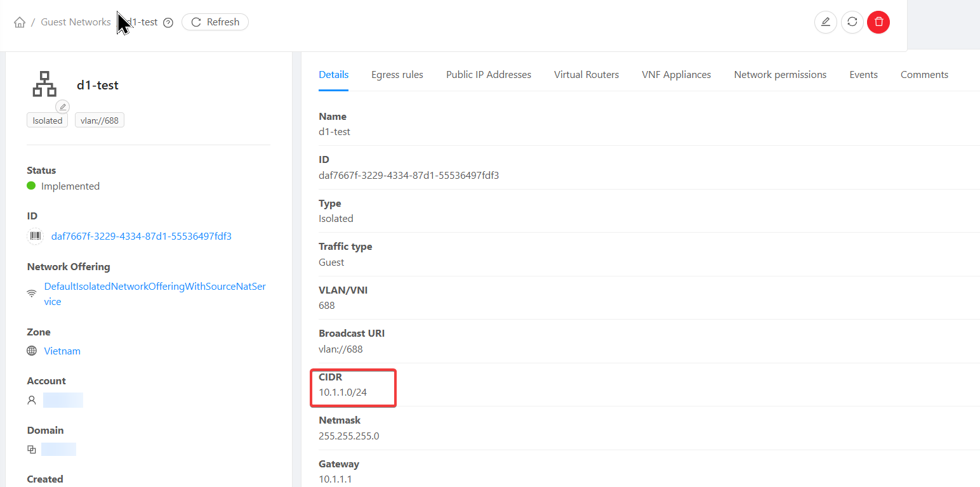Select the Virtual Routers tab

(586, 75)
